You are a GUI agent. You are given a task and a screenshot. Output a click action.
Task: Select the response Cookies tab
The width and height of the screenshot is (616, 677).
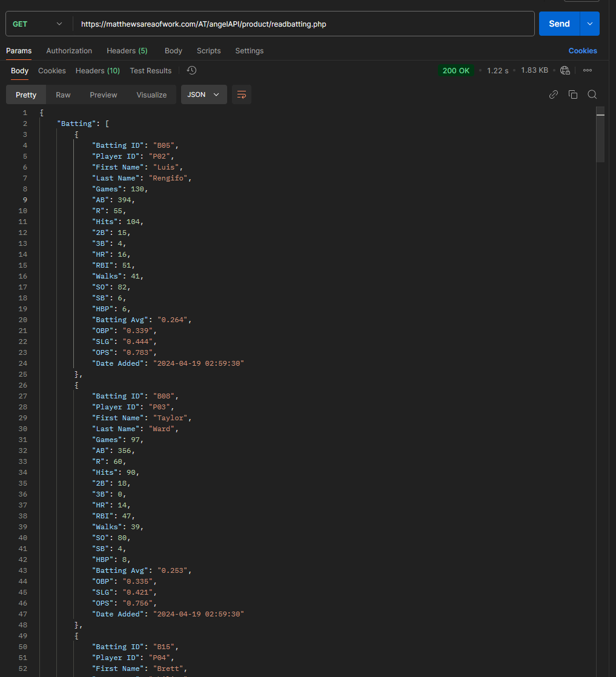(x=52, y=70)
